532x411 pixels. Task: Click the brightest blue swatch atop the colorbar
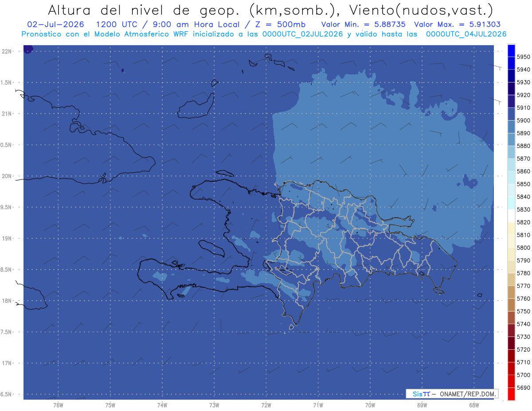[511, 51]
